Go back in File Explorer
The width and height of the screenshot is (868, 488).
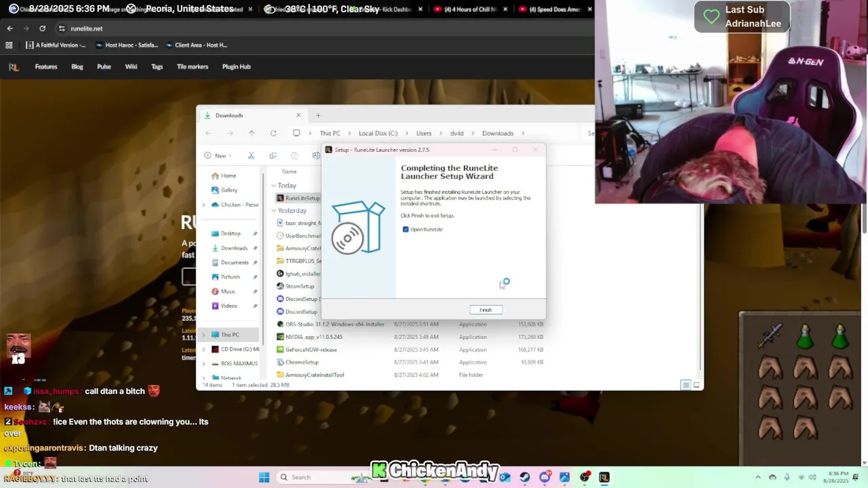click(x=208, y=133)
